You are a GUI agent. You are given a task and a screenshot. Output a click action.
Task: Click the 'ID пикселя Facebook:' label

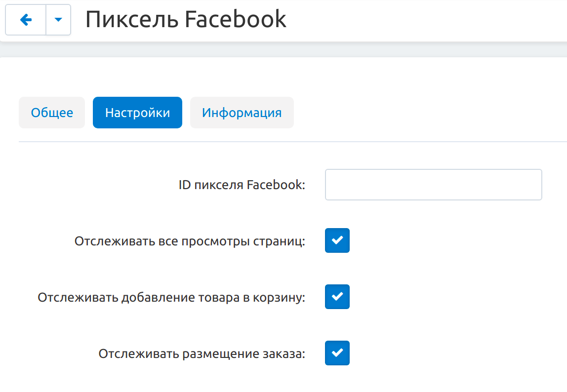[x=242, y=185]
